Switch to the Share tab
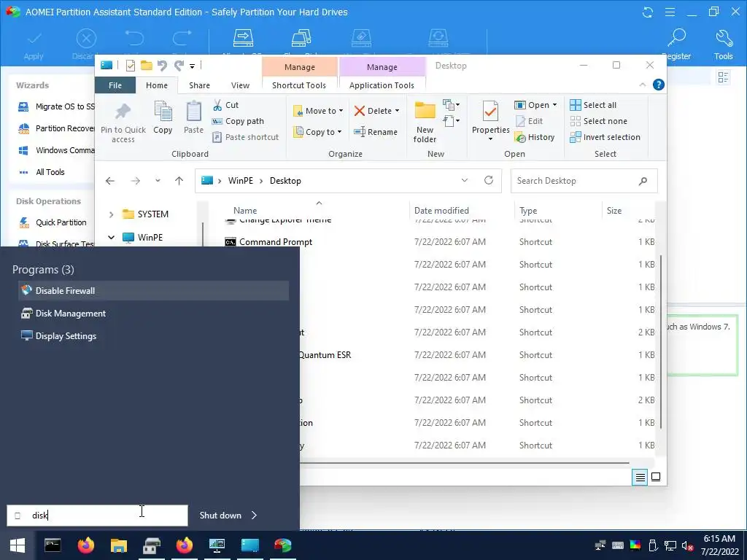The width and height of the screenshot is (747, 560). 199,85
